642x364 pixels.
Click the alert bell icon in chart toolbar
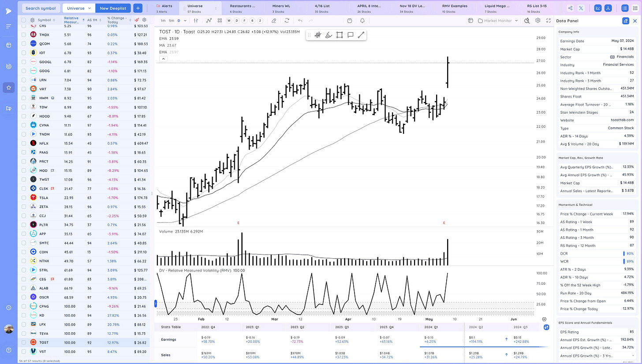[362, 21]
